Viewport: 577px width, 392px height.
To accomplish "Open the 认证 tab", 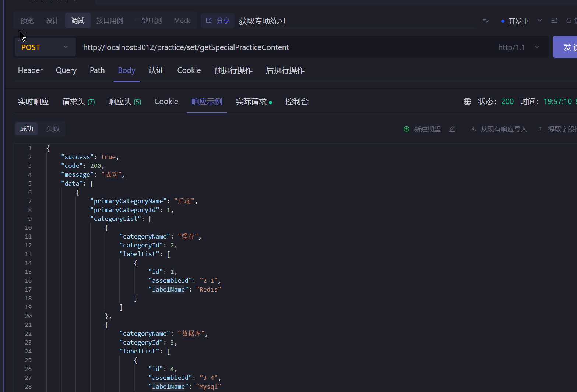I will click(156, 70).
